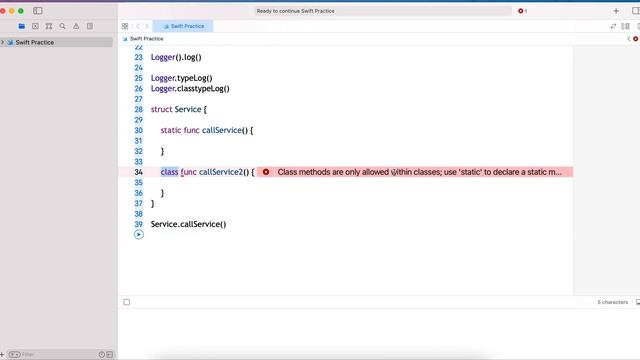Viewport: 640px width, 360px height.
Task: Click the '5 characters' selection status
Action: click(613, 302)
